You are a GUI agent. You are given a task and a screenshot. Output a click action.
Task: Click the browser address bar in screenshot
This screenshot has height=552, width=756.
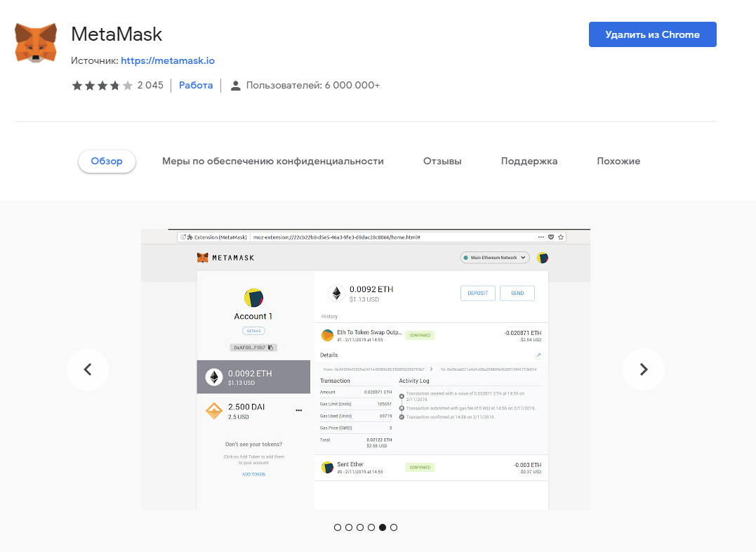click(372, 237)
